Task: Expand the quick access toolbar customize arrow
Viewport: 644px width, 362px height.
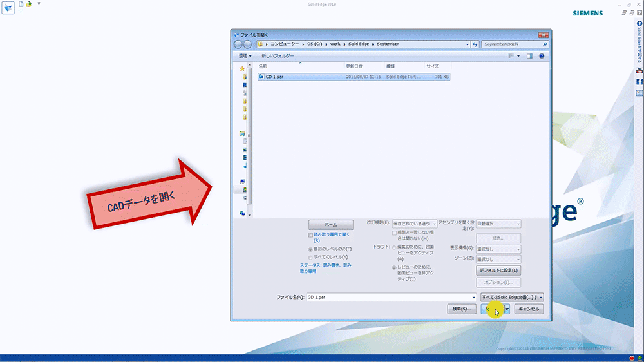Action: [39, 3]
